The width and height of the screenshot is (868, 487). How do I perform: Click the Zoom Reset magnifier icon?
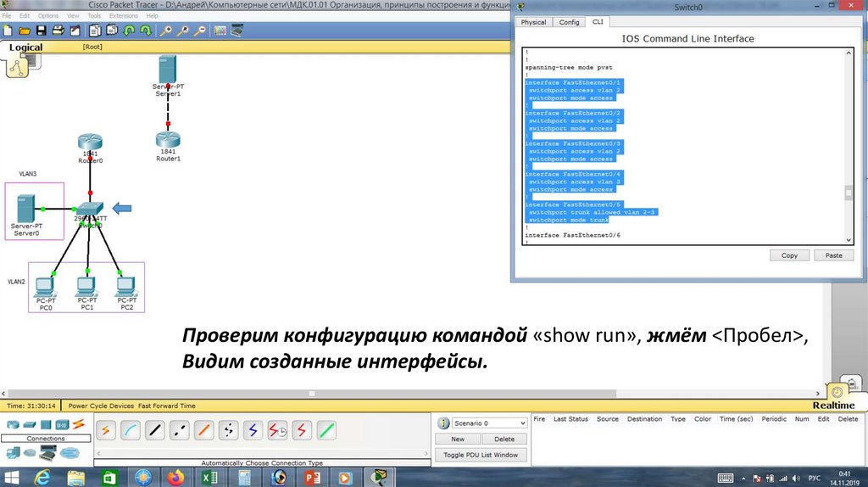pos(183,31)
